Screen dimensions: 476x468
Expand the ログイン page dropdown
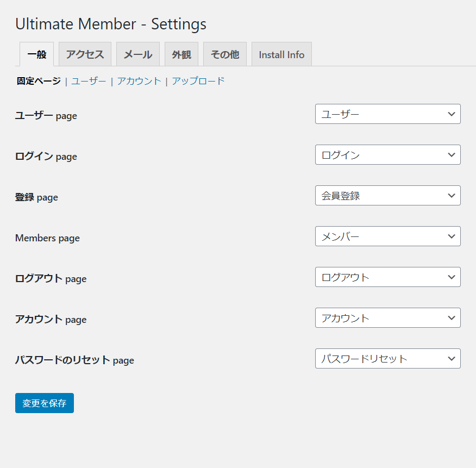pos(387,154)
